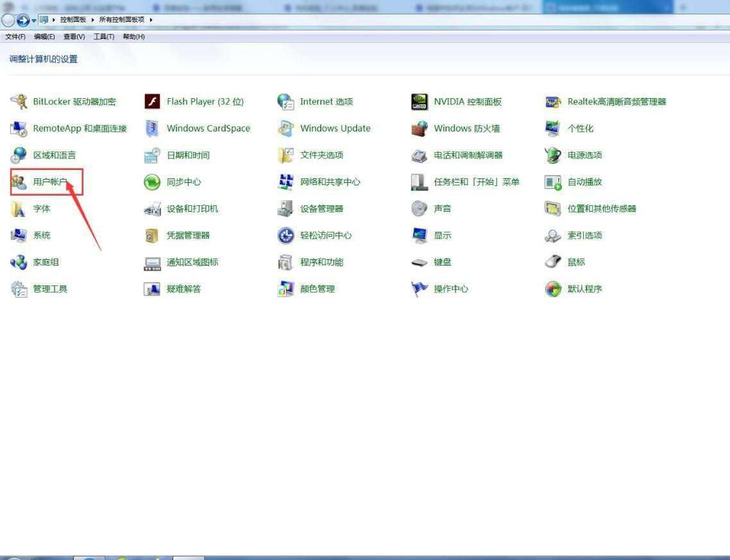730x560 pixels.
Task: Open the recent pages dropdown arrow
Action: pos(33,20)
